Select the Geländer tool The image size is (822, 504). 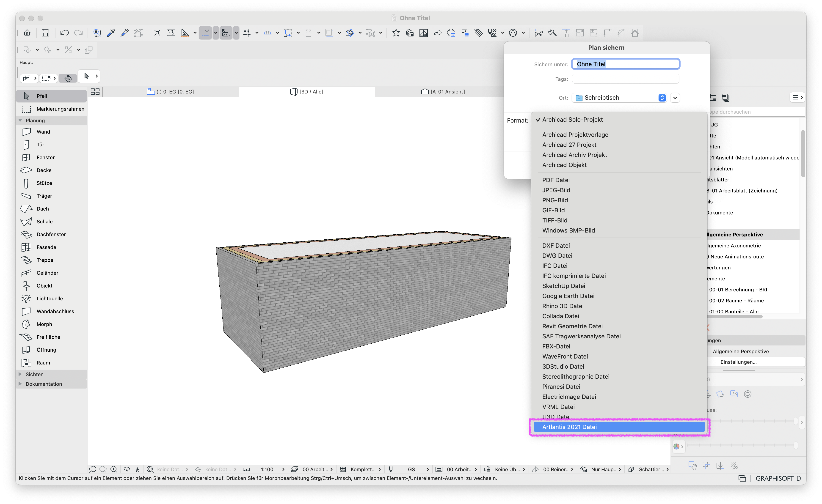(x=52, y=273)
